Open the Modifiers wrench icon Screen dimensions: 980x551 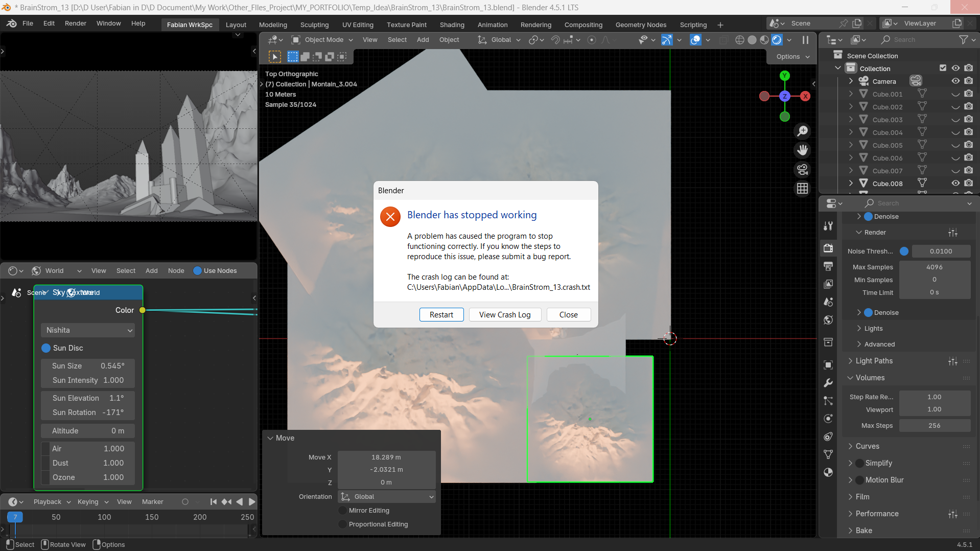[828, 383]
